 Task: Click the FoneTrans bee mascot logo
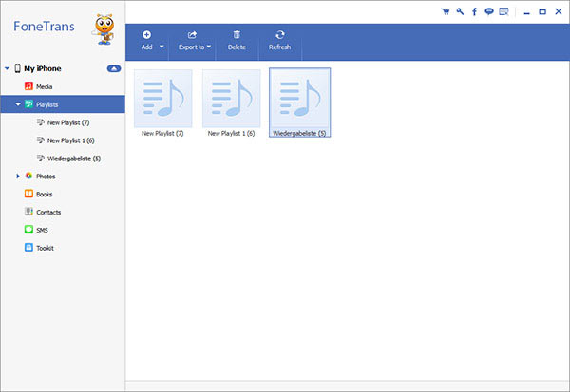pos(104,29)
